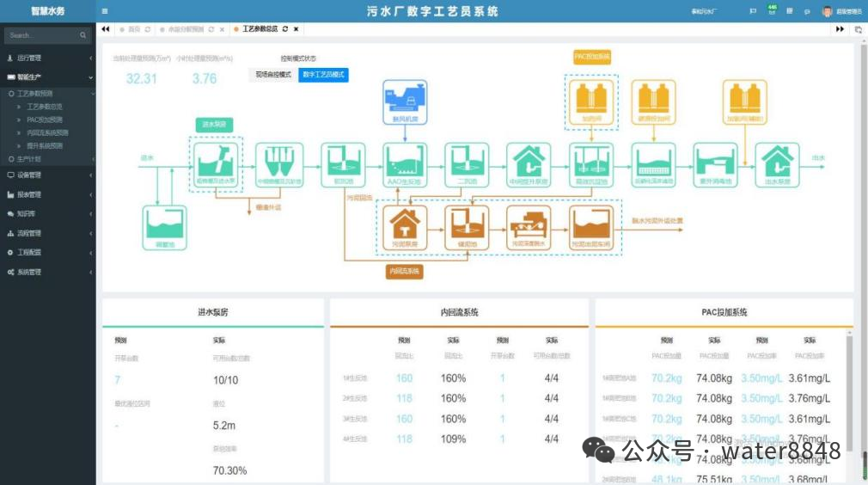Open the brown sludge pump house icon
This screenshot has width=868, height=485.
tap(405, 228)
